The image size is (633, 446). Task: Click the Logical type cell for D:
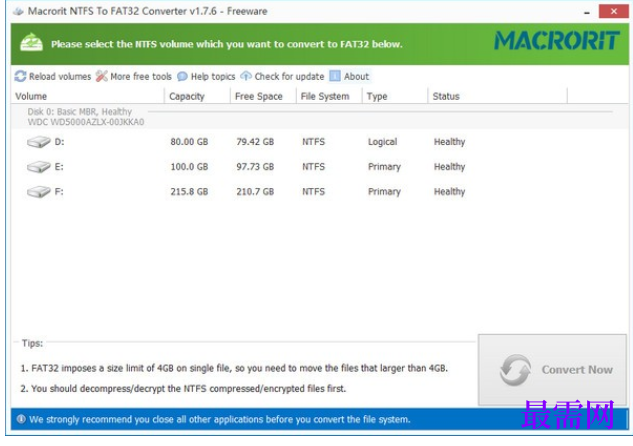(x=382, y=142)
